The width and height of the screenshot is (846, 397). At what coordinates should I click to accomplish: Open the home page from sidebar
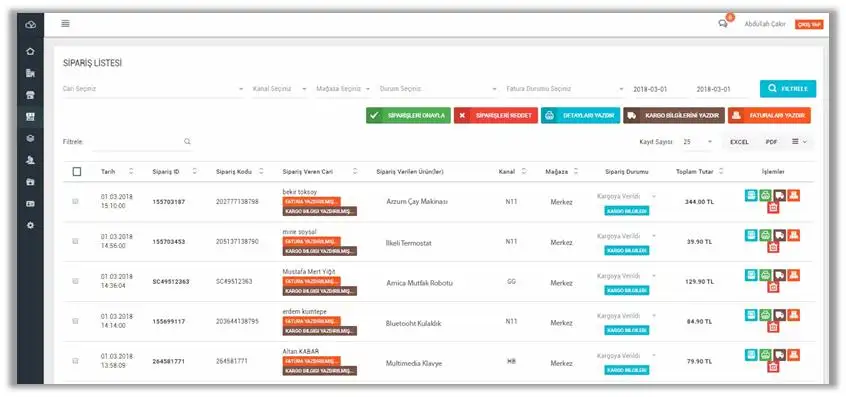pos(30,51)
